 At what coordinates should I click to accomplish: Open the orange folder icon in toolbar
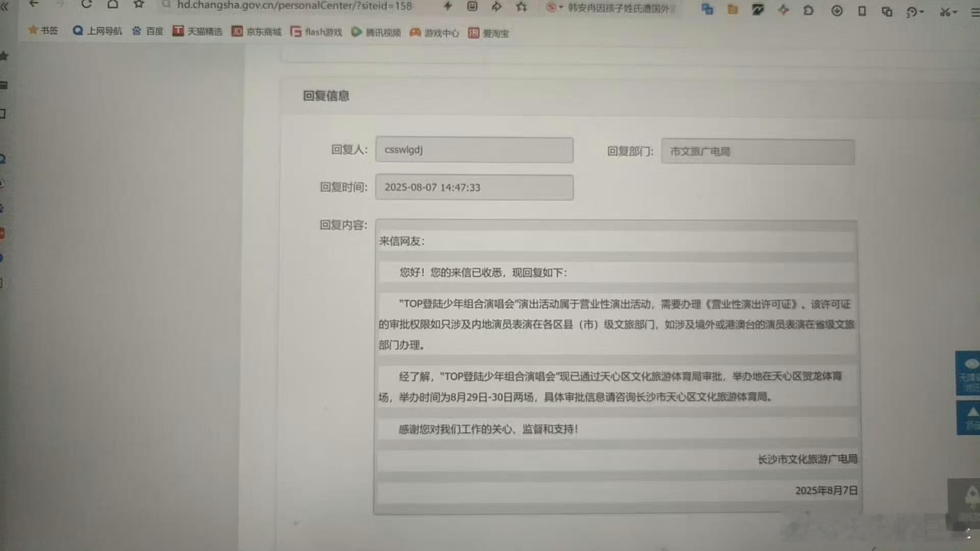click(x=732, y=9)
